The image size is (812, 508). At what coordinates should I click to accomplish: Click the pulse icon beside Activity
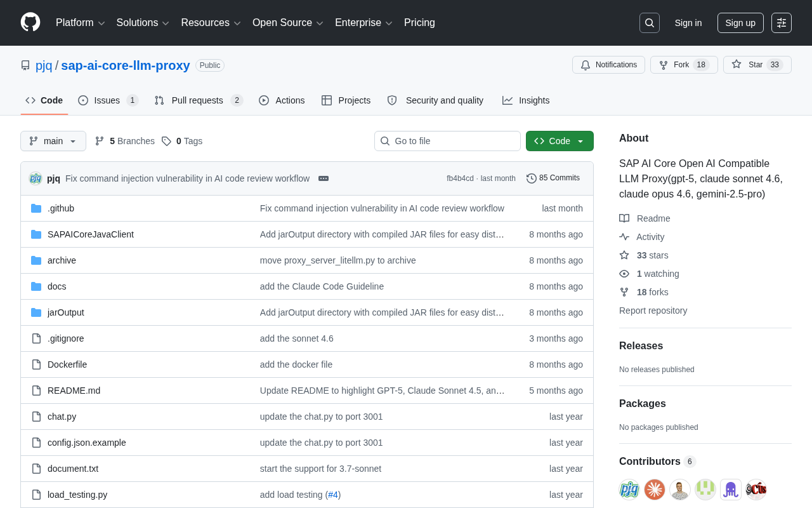pyautogui.click(x=624, y=237)
